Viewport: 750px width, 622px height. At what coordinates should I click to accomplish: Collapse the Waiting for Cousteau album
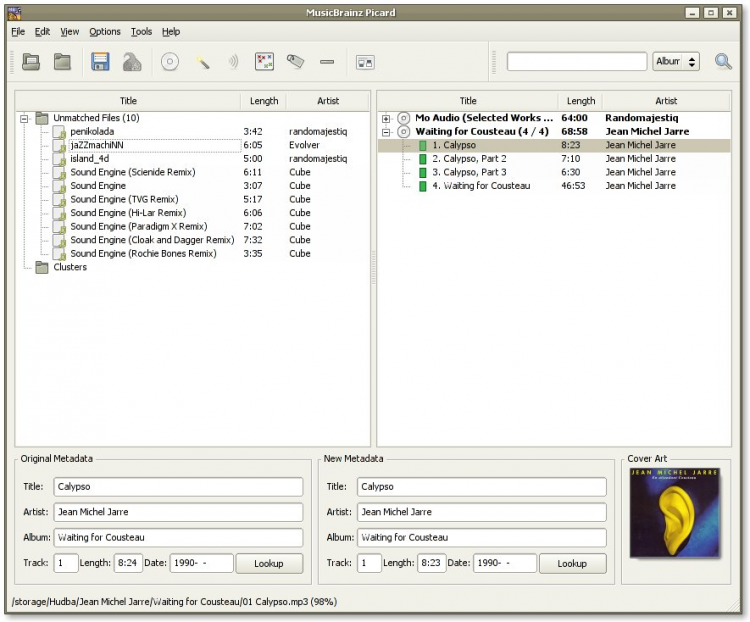click(386, 132)
